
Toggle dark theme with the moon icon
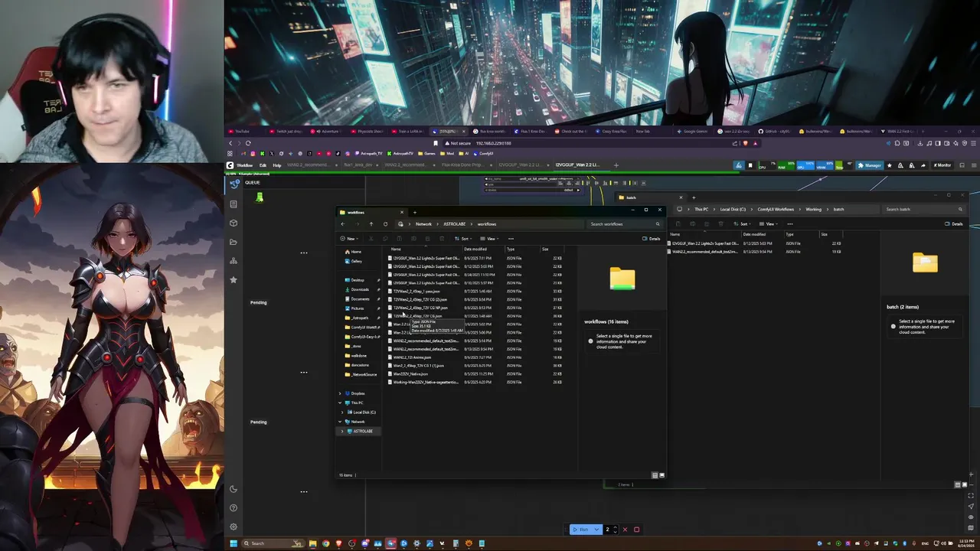[x=234, y=489]
